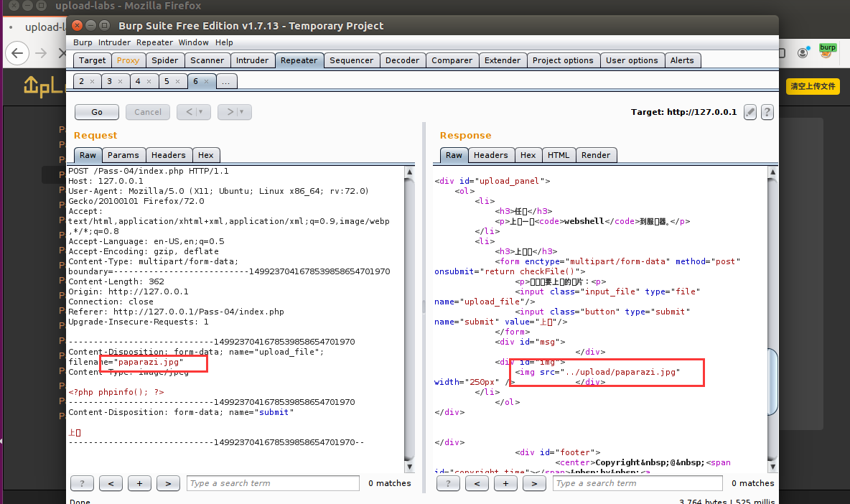
Task: Switch to the Scanner tab
Action: pos(207,61)
